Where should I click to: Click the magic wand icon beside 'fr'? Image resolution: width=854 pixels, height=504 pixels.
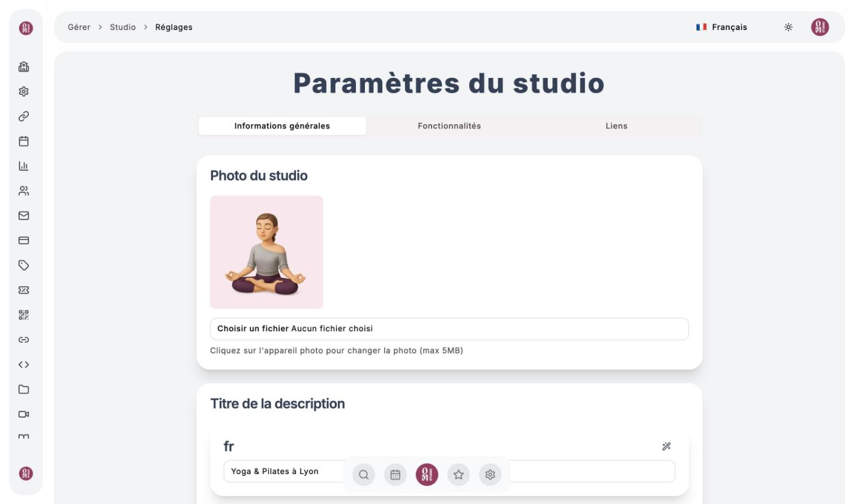click(666, 446)
